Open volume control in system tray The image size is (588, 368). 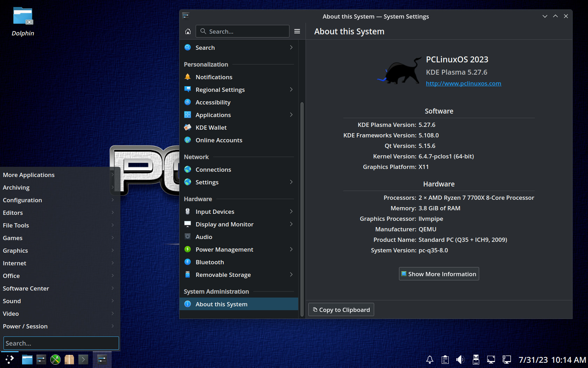[x=460, y=360]
